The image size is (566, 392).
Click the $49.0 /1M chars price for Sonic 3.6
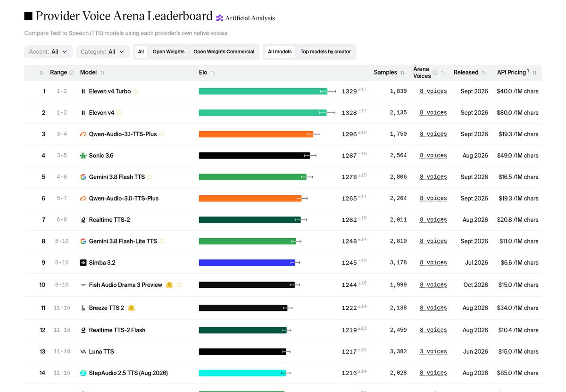(517, 156)
